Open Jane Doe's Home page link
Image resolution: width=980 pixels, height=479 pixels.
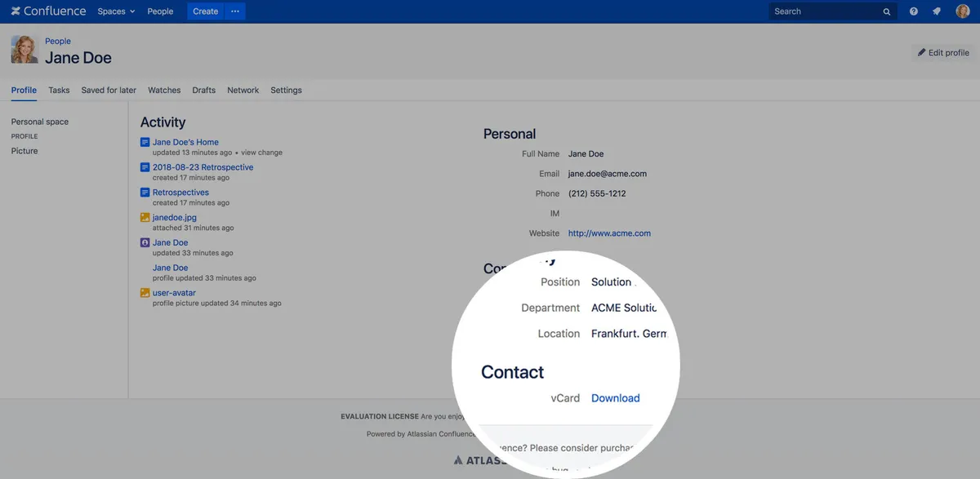(185, 142)
